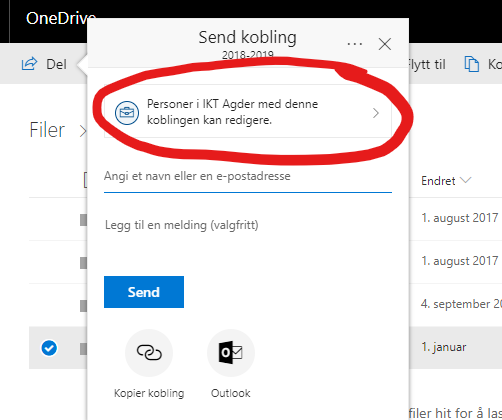Open the more options ellipsis in dialog

[354, 44]
